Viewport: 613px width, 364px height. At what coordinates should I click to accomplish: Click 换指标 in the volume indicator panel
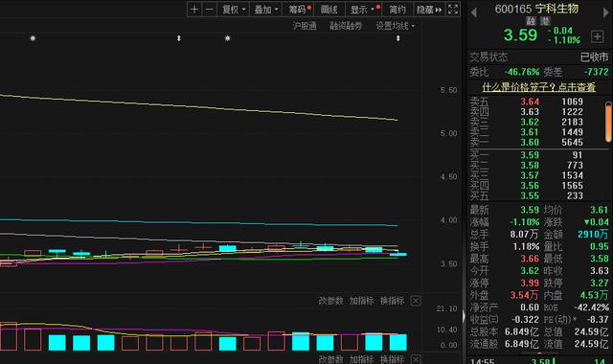(392, 301)
